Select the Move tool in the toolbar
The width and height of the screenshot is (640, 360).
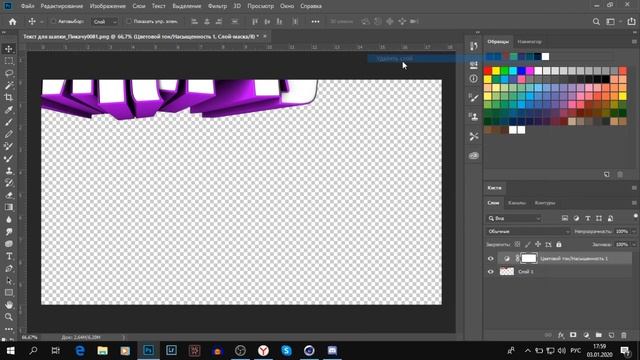(9, 49)
